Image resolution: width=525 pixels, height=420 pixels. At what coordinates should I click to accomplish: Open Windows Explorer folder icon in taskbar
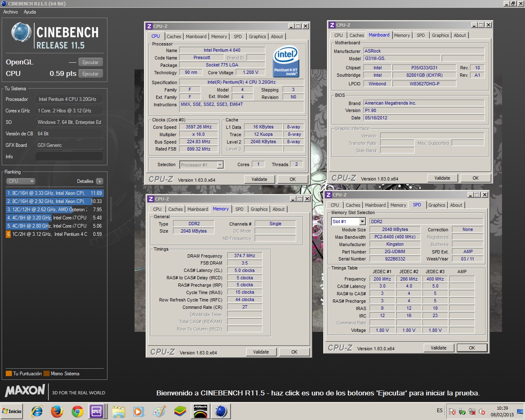[119, 411]
